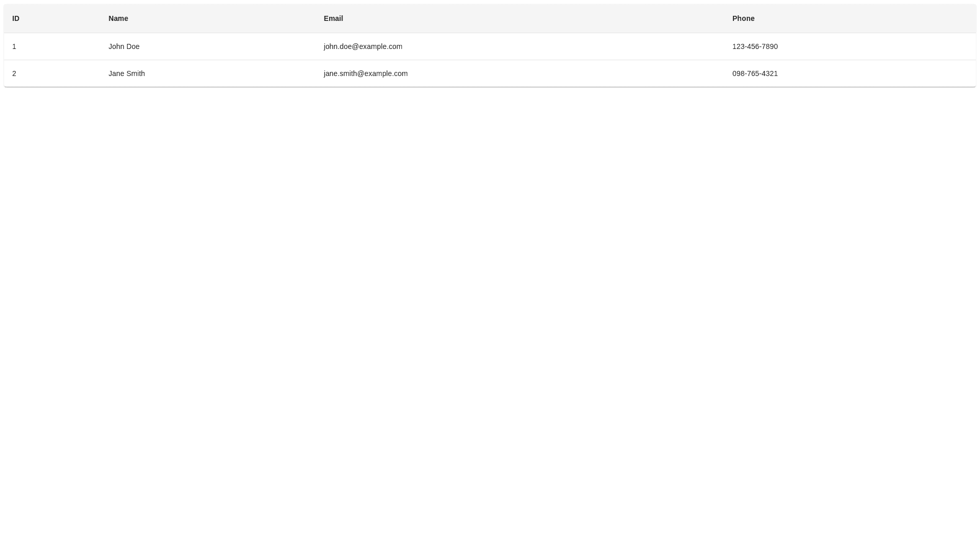Click 'example.com' in Jane's email

click(386, 73)
